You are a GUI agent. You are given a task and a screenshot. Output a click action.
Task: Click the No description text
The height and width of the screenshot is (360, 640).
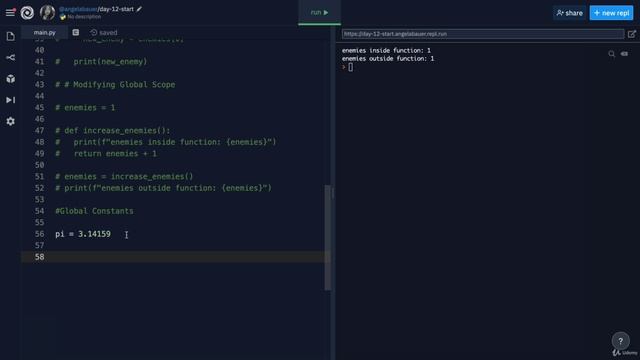(x=84, y=17)
